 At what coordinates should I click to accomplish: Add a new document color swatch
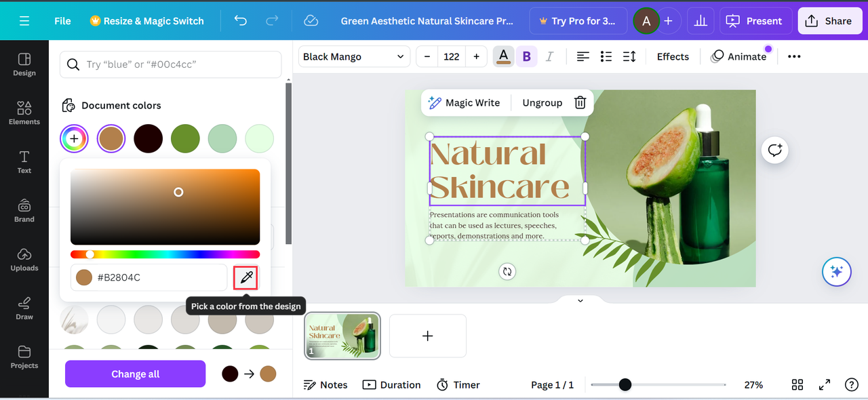tap(74, 139)
